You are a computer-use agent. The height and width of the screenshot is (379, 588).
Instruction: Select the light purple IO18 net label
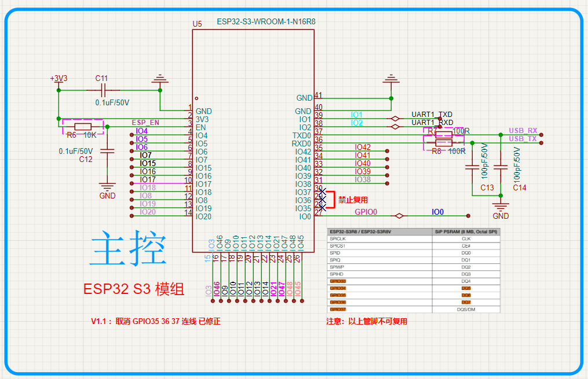pos(148,187)
